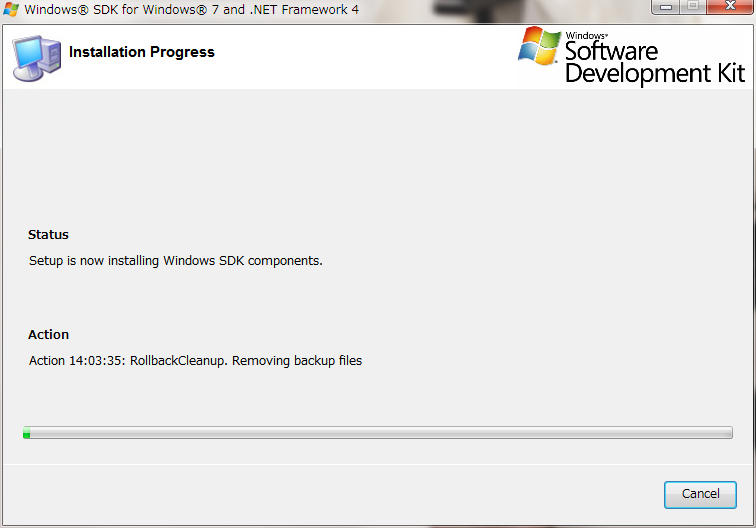Screen dimensions: 756x528
Task: Click 'Setup is now installing Windows SDK components.' text
Action: (x=176, y=261)
